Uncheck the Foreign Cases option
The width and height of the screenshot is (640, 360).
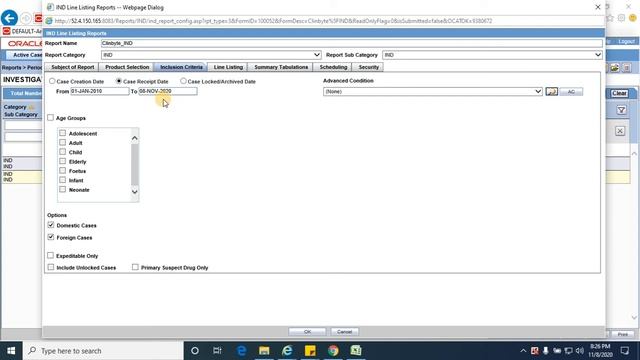pyautogui.click(x=51, y=237)
